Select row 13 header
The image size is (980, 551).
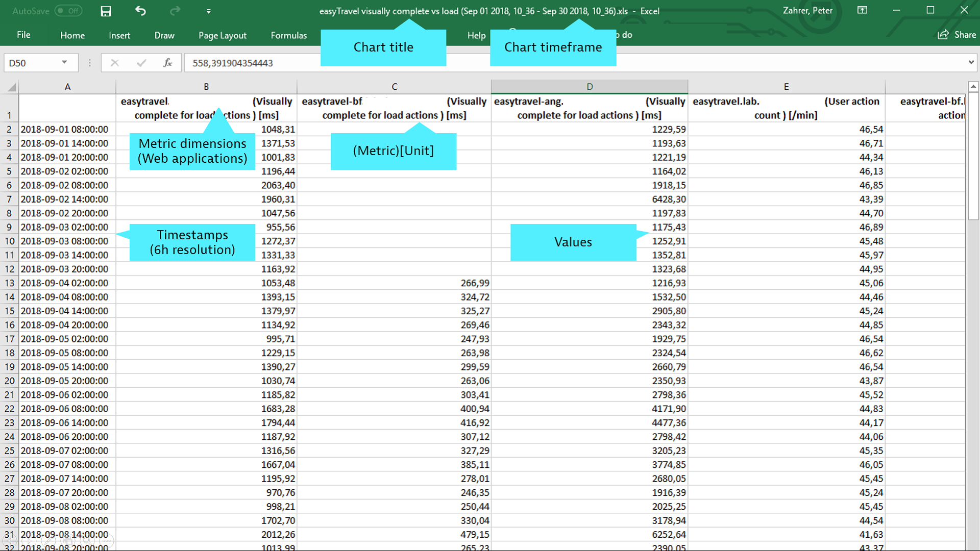click(x=9, y=283)
